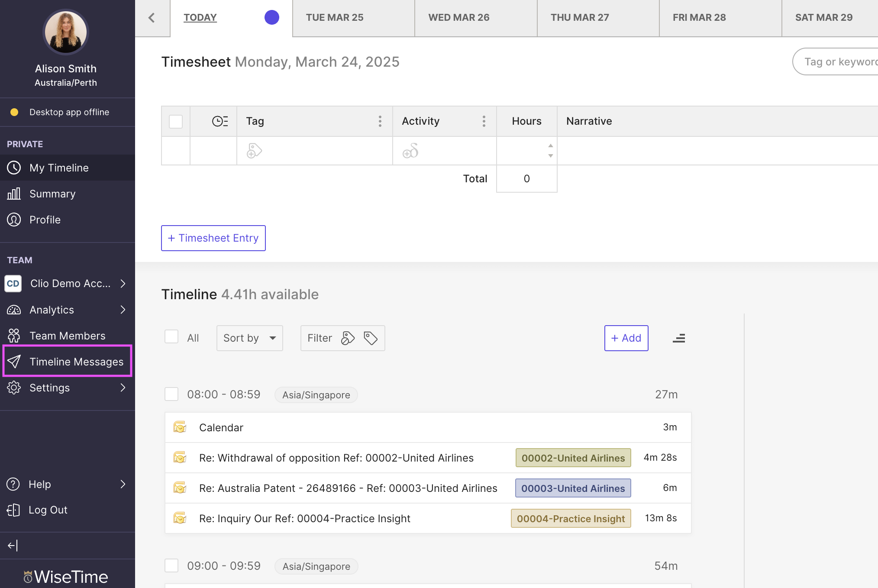Viewport: 878px width, 588px height.
Task: Click the Summary bar chart icon
Action: tap(14, 194)
